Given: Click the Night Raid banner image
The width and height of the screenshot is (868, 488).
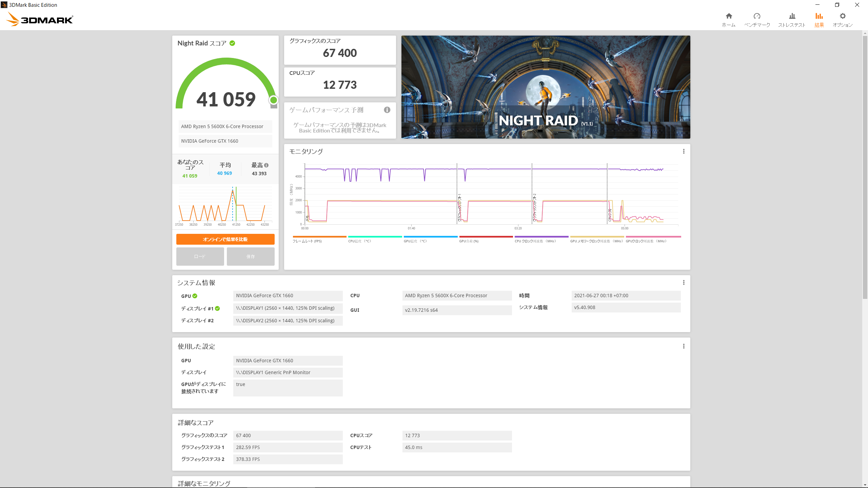Looking at the screenshot, I should click(x=546, y=87).
